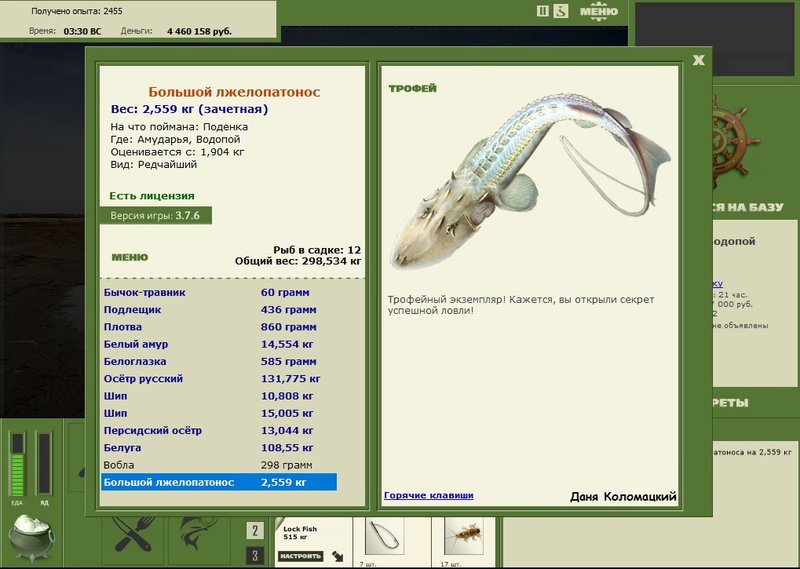Image resolution: width=800 pixels, height=569 pixels.
Task: Click the Вид: Редчайший line
Action: [154, 164]
